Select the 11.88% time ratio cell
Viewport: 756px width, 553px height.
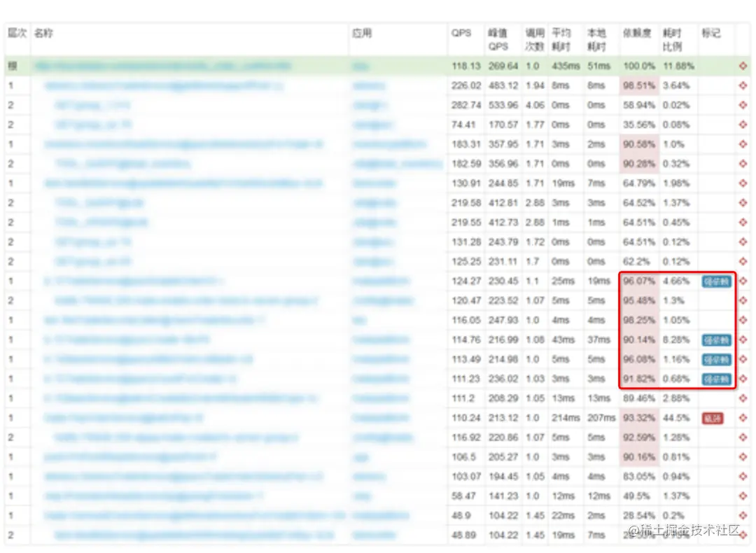click(678, 66)
